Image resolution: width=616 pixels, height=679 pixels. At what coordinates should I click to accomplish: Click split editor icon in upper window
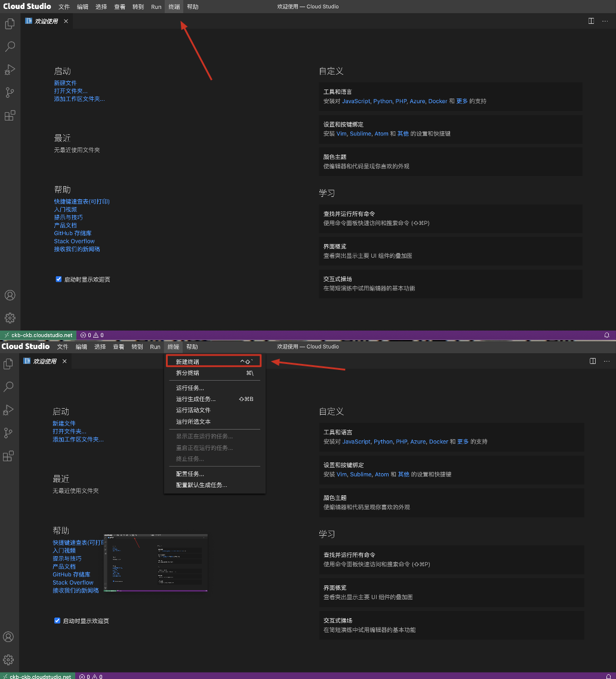click(591, 21)
